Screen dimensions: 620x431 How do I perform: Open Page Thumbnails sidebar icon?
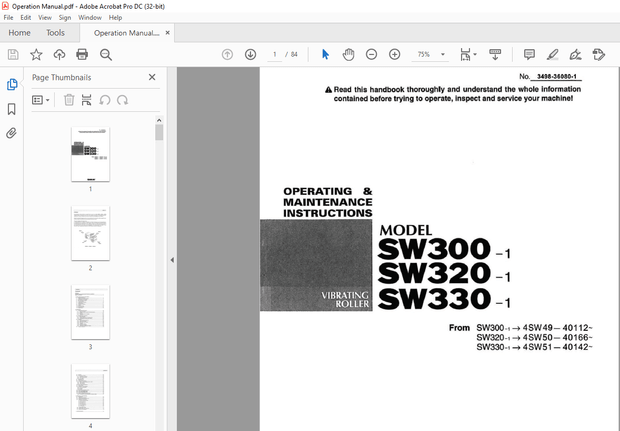click(x=12, y=84)
